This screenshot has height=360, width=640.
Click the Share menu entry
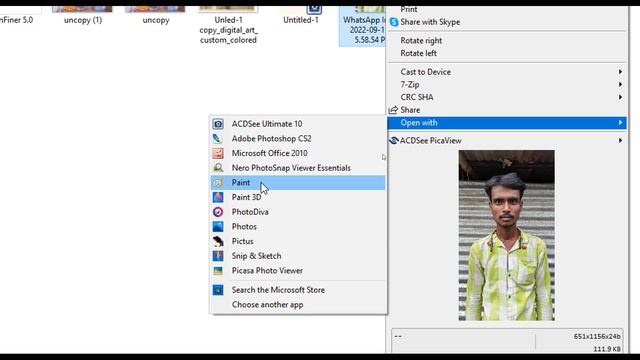coord(507,110)
